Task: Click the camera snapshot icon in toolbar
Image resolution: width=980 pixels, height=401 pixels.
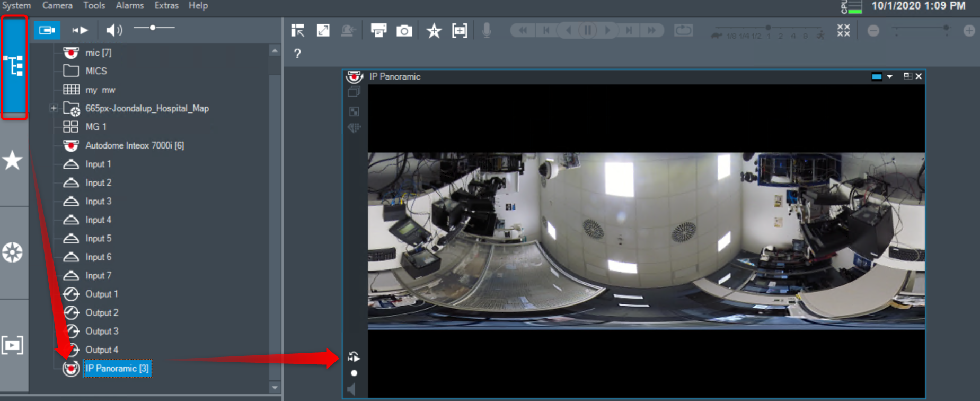Action: (x=404, y=31)
